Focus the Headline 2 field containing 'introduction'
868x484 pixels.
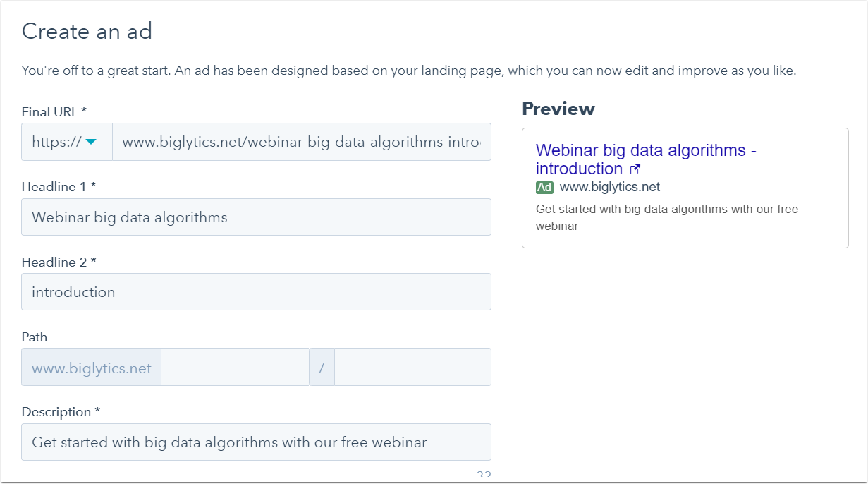[x=256, y=291]
